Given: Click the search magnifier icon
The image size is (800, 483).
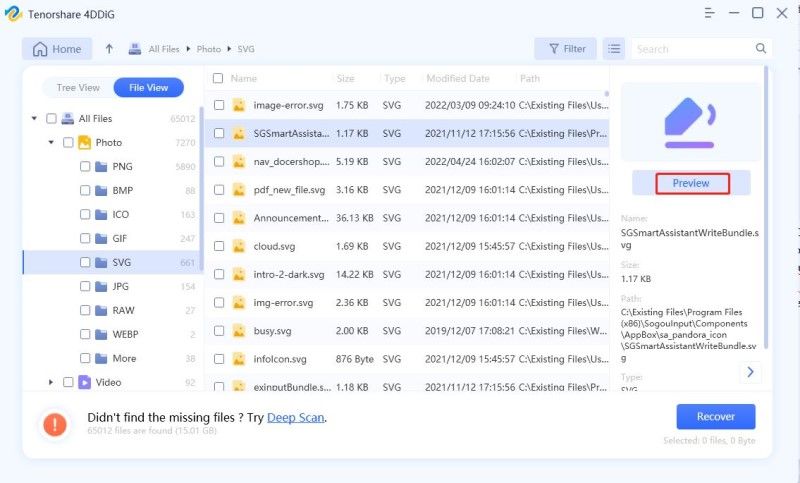Looking at the screenshot, I should point(761,48).
